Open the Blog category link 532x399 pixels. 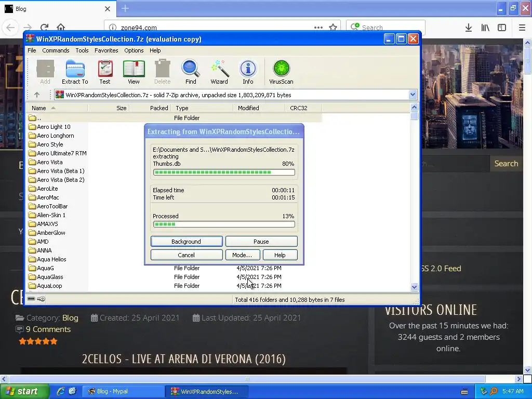click(x=70, y=317)
